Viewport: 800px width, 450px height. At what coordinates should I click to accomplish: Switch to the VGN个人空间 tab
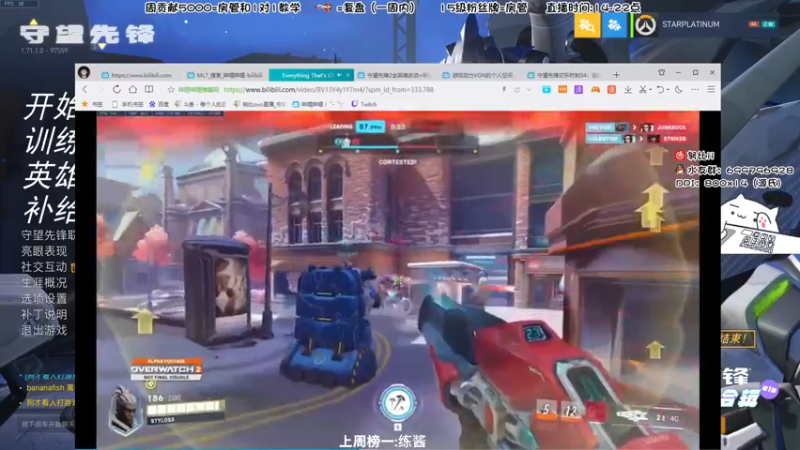480,75
